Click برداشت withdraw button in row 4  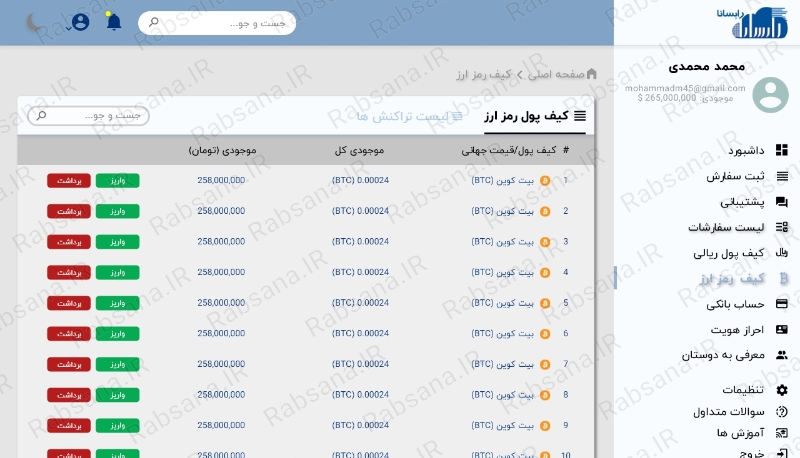click(x=69, y=272)
